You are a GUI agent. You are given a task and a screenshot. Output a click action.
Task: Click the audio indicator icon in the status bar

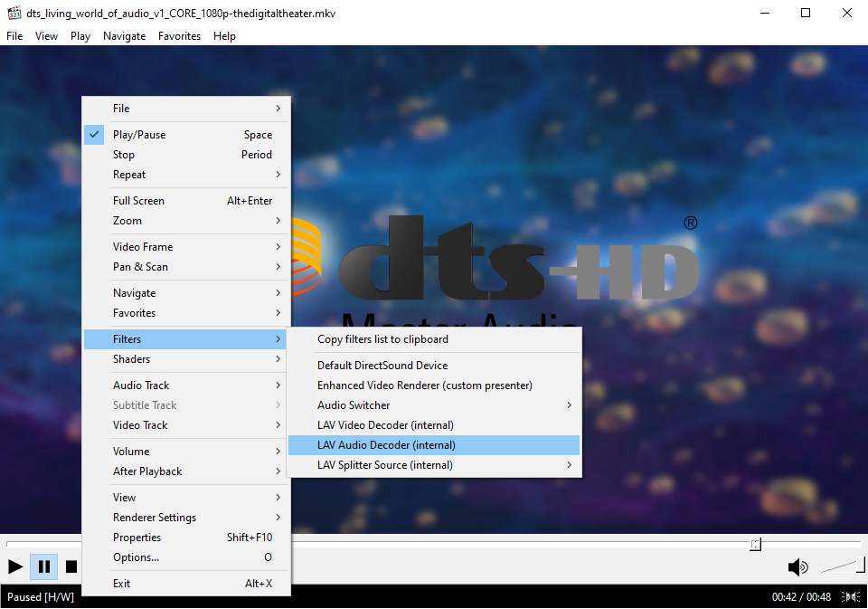pyautogui.click(x=850, y=597)
